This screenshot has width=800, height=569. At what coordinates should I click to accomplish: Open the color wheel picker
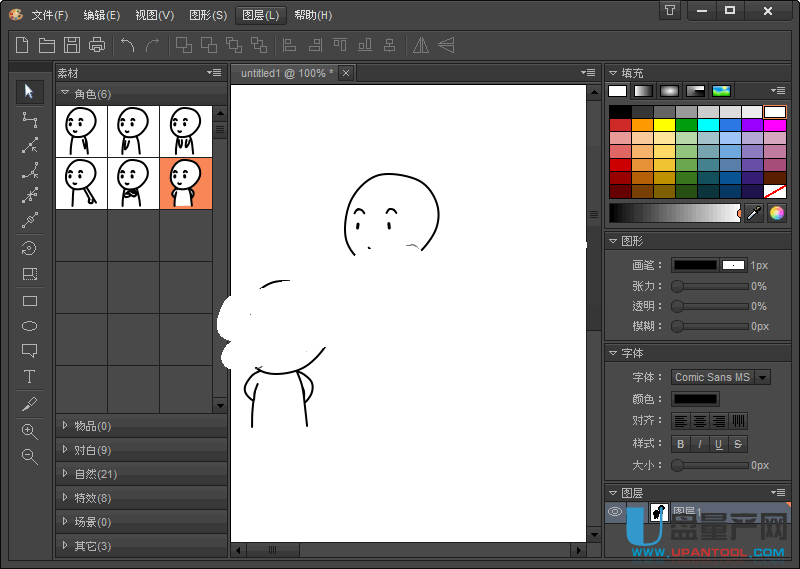(776, 213)
